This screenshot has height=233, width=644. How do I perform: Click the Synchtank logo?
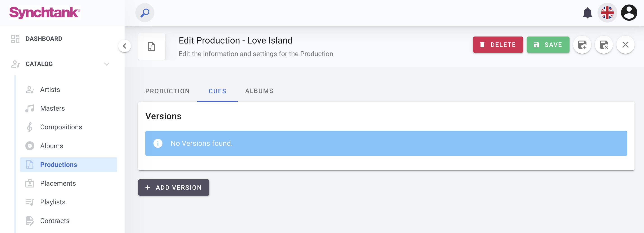pos(45,12)
